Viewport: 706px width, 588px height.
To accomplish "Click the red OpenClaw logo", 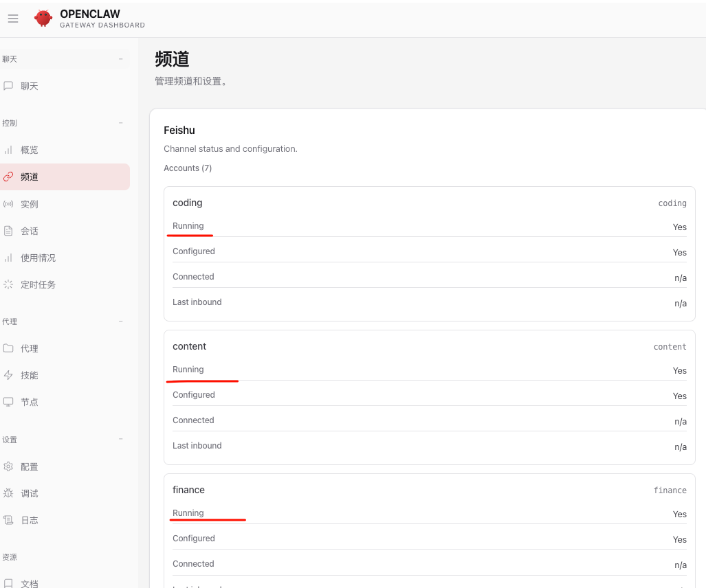I will click(43, 19).
